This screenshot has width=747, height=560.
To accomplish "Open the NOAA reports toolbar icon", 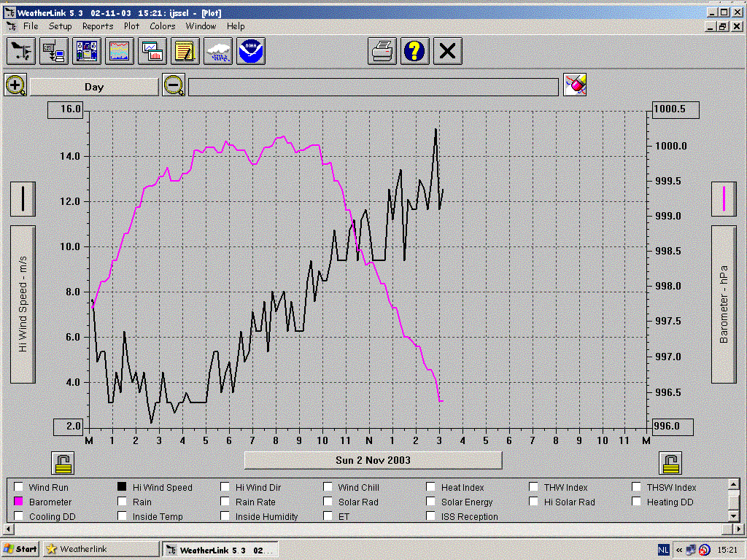I will [x=251, y=52].
